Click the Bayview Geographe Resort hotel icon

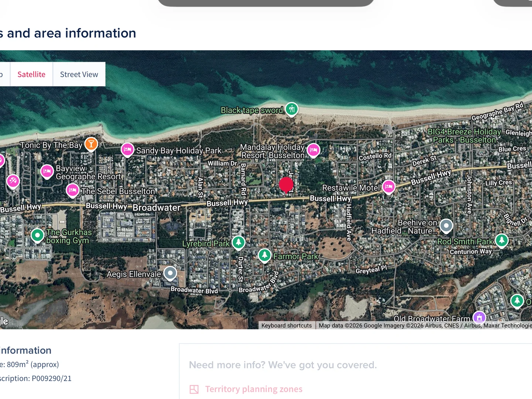point(47,171)
